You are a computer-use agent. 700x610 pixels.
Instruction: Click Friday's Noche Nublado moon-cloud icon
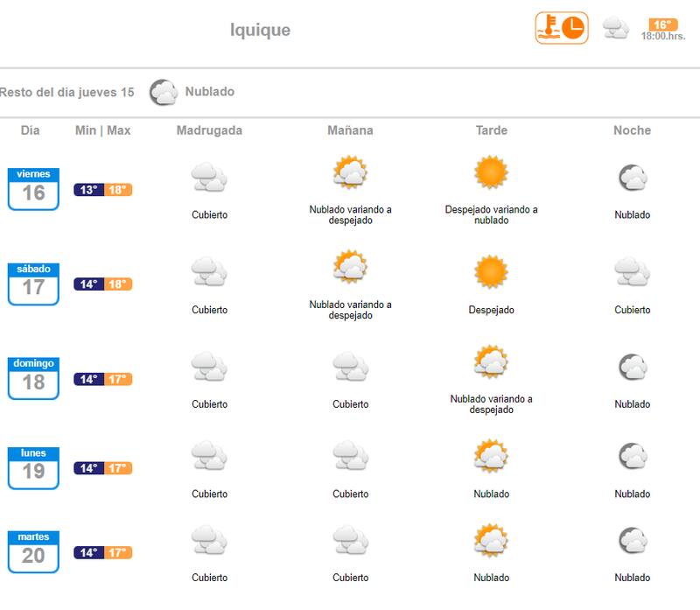click(632, 179)
